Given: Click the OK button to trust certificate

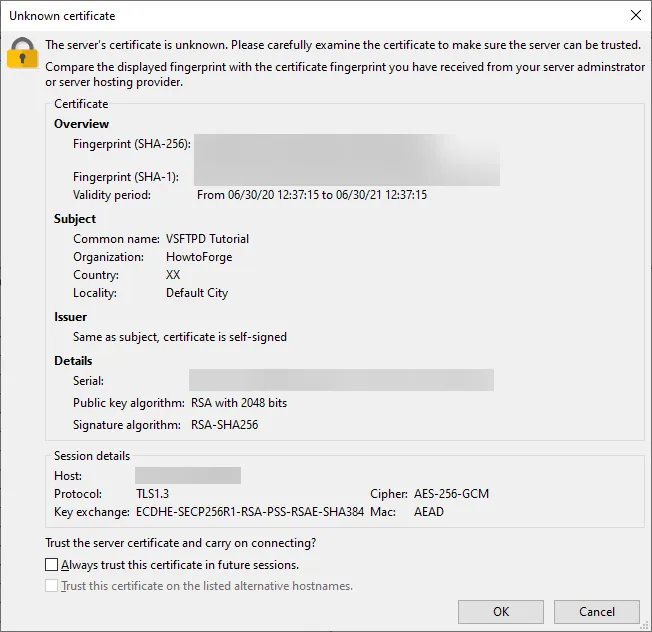Looking at the screenshot, I should pos(501,612).
